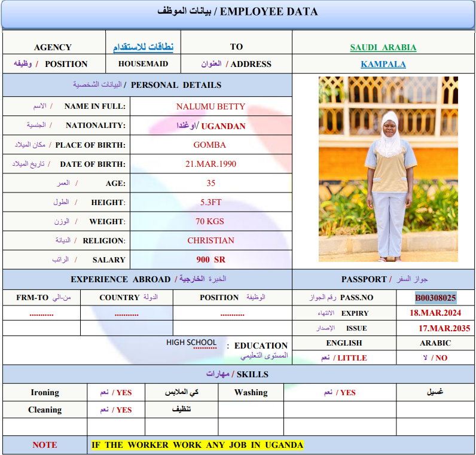Screen dimensions: 476x455
Task: Open the KAMPALA address link
Action: (383, 64)
